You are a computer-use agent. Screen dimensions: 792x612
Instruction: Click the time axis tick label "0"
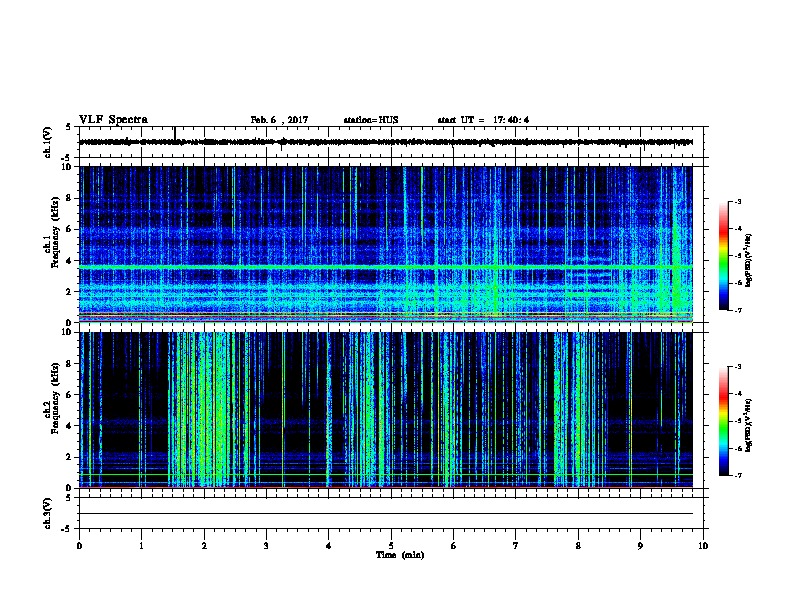coord(79,546)
